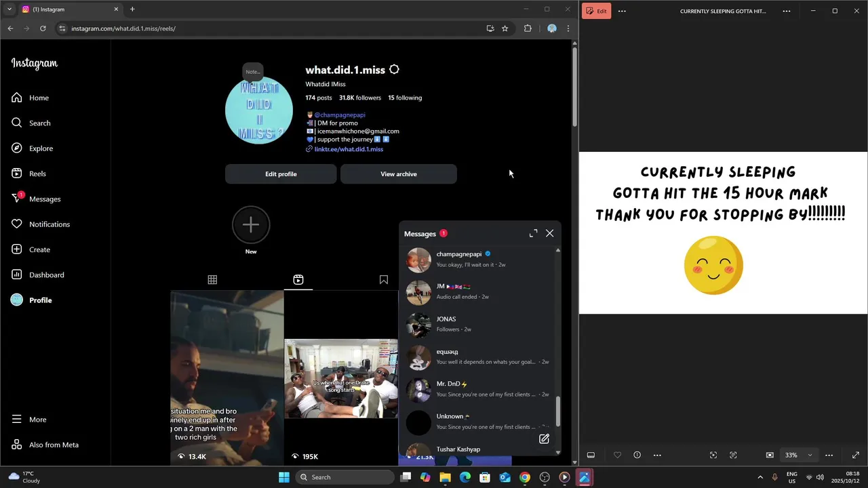Viewport: 868px width, 488px height.
Task: Open the More menu in sidebar
Action: pos(29,420)
